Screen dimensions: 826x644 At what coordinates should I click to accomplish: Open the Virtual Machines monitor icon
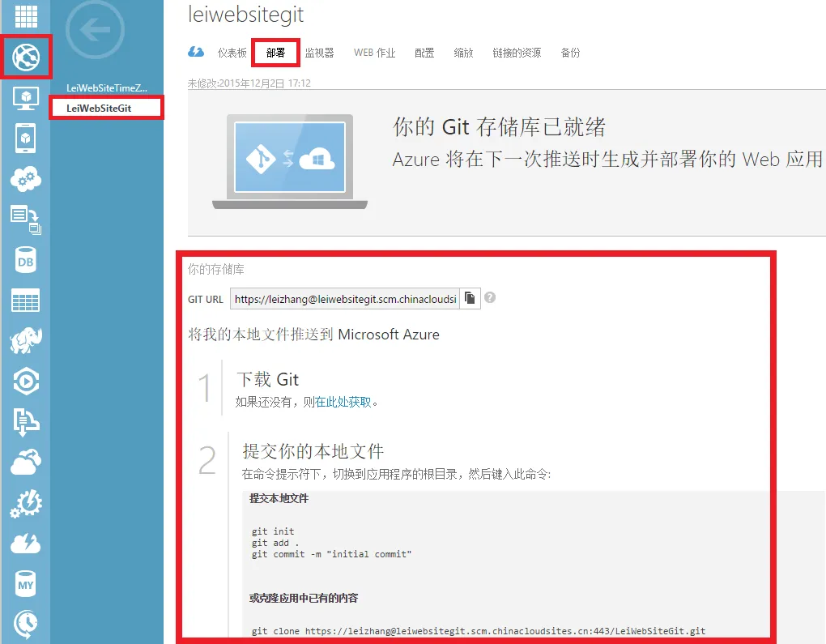tap(26, 98)
